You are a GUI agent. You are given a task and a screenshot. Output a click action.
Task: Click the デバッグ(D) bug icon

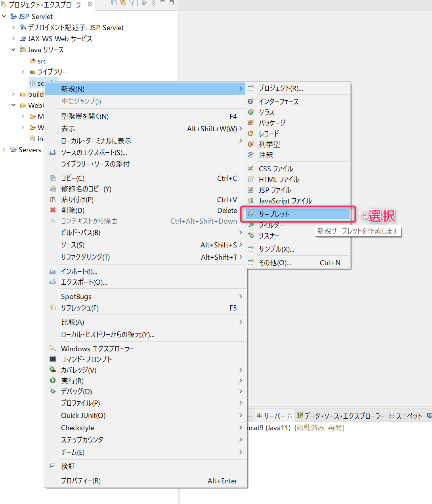coord(53,391)
